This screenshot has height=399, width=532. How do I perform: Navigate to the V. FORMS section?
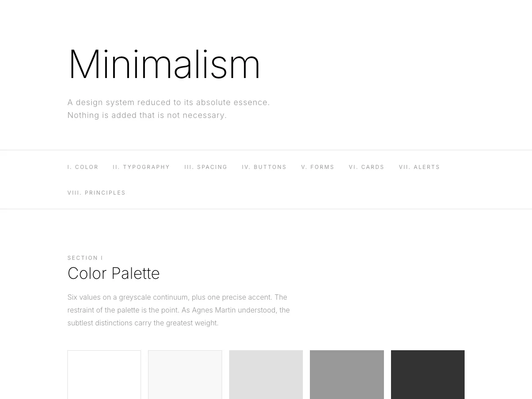318,167
